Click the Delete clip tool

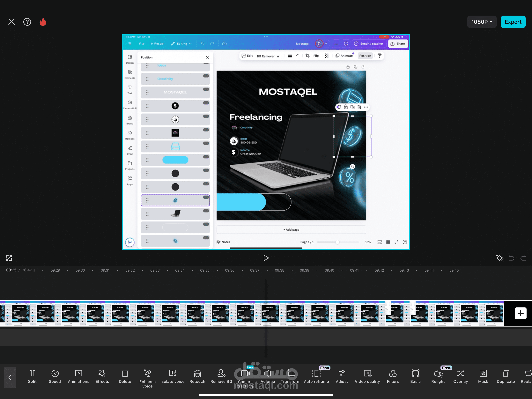coord(125,376)
